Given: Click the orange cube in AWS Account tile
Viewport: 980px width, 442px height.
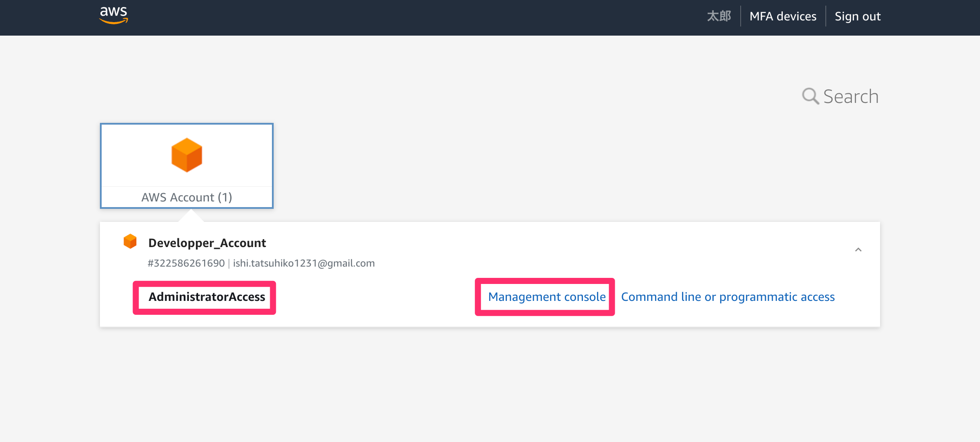Looking at the screenshot, I should coord(187,155).
